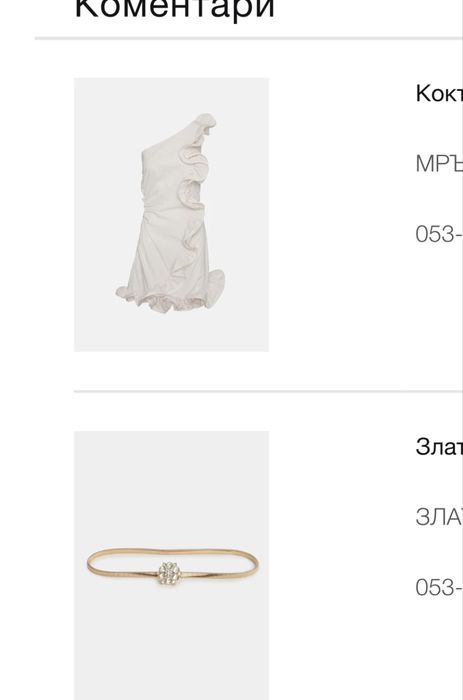Screen dimensions: 463x700
Task: Click the 'Коментари' section heading
Action: 175,9
